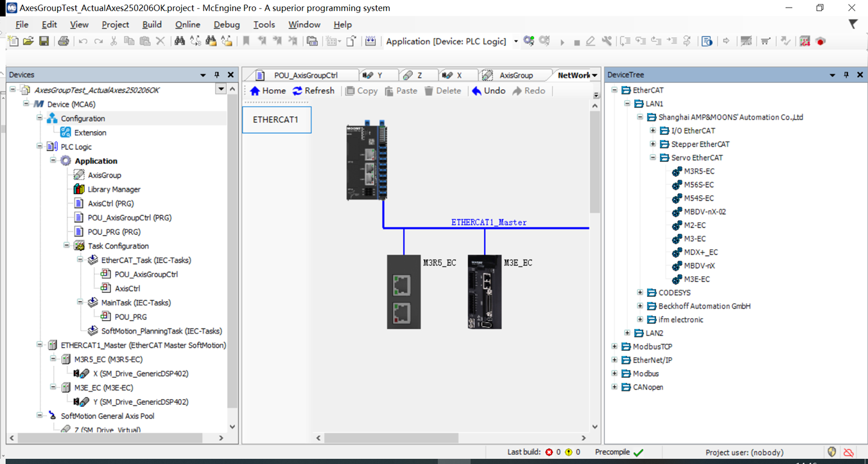Select M3E-EC in DeviceTree
The image size is (868, 464).
coord(697,279)
